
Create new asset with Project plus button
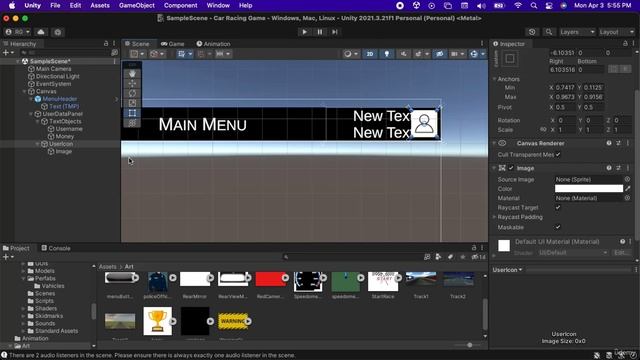point(7,257)
